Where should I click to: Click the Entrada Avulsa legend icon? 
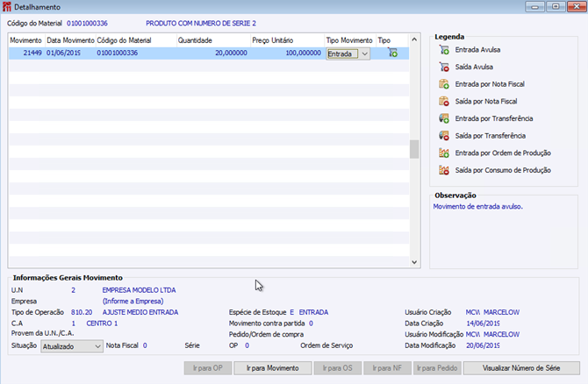[x=444, y=50]
